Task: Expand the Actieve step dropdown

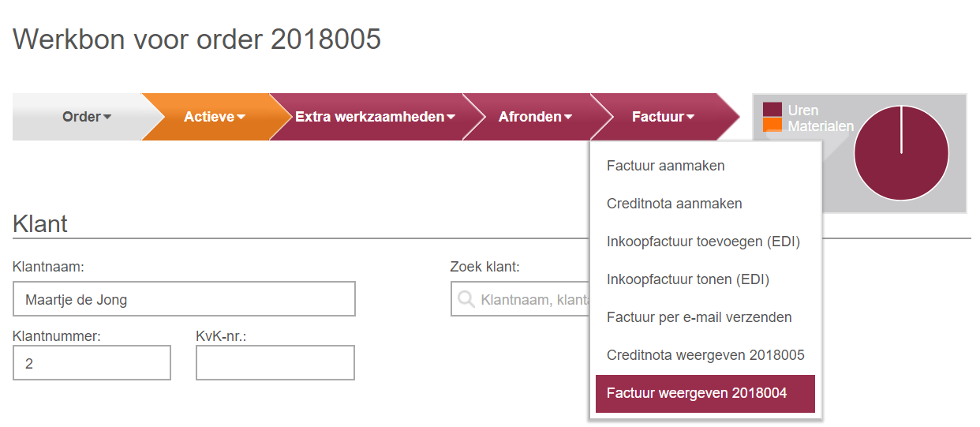Action: (x=215, y=117)
